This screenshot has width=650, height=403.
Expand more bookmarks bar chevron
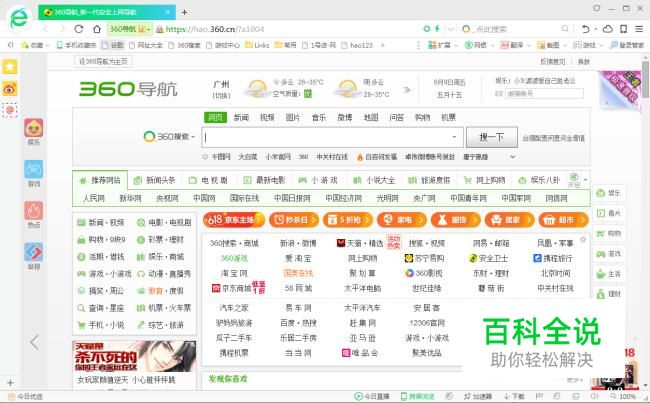tap(382, 45)
